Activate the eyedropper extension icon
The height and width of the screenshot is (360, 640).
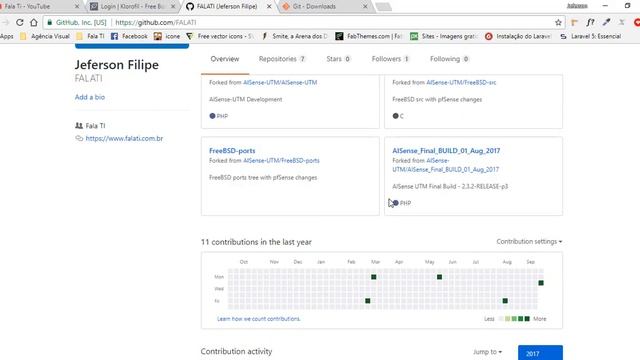(x=606, y=22)
